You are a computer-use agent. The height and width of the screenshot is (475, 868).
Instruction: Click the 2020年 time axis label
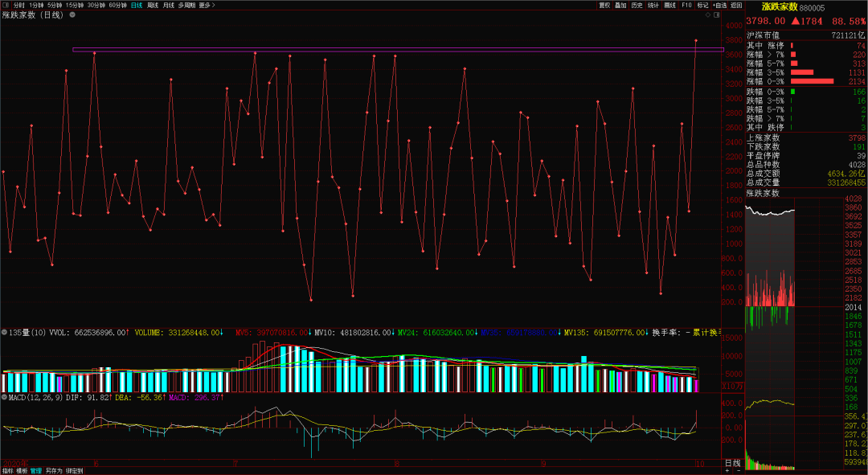(x=15, y=464)
